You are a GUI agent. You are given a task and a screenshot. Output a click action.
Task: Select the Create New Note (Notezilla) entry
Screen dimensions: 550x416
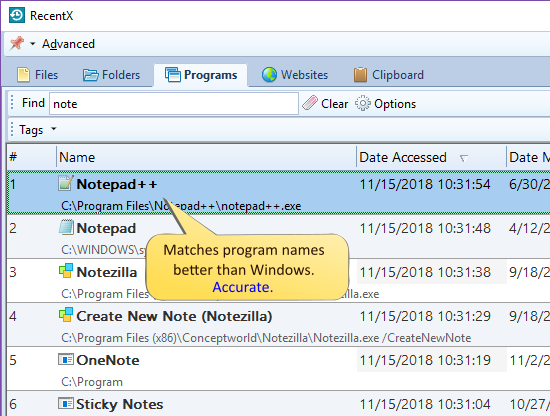[174, 316]
